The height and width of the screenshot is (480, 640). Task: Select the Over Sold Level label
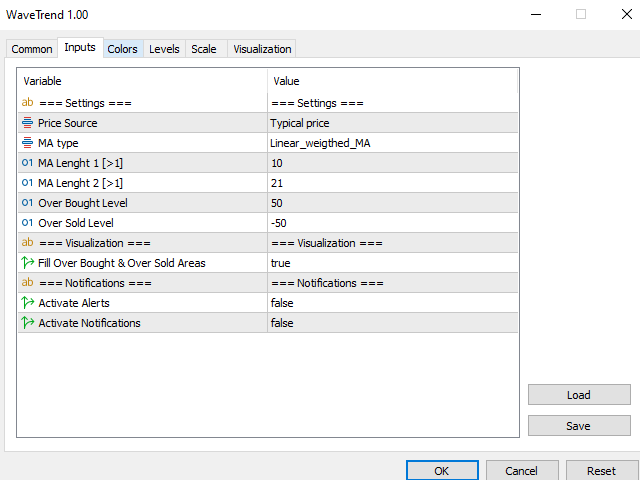click(x=76, y=223)
